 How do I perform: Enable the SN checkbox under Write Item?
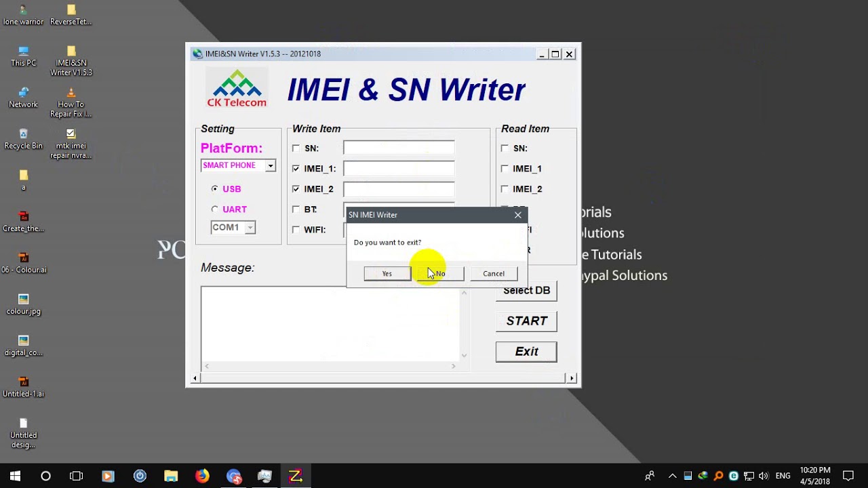296,148
